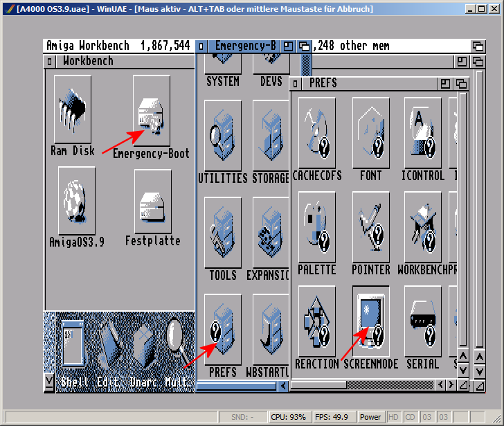This screenshot has width=504, height=426.
Task: Click the PREFS window zoom gadget
Action: coord(445,84)
